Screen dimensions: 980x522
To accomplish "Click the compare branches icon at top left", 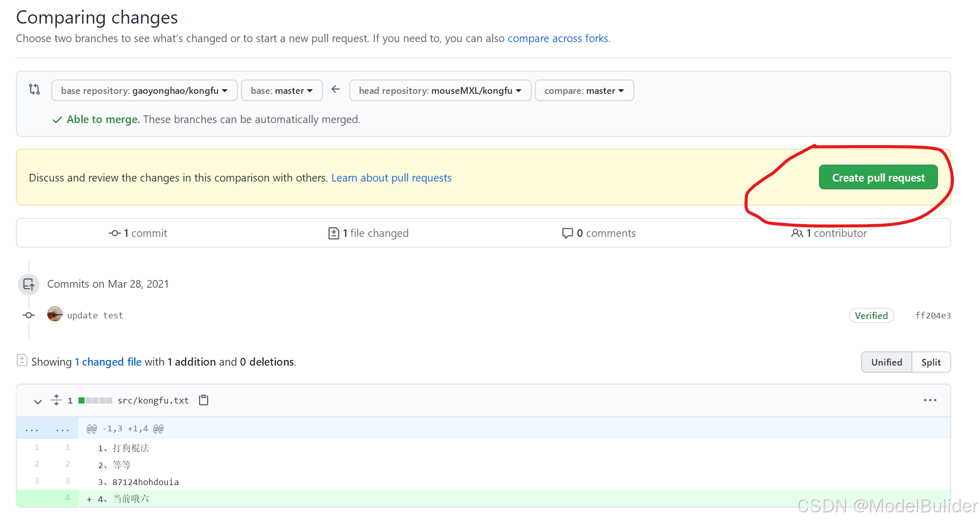I will pos(34,89).
